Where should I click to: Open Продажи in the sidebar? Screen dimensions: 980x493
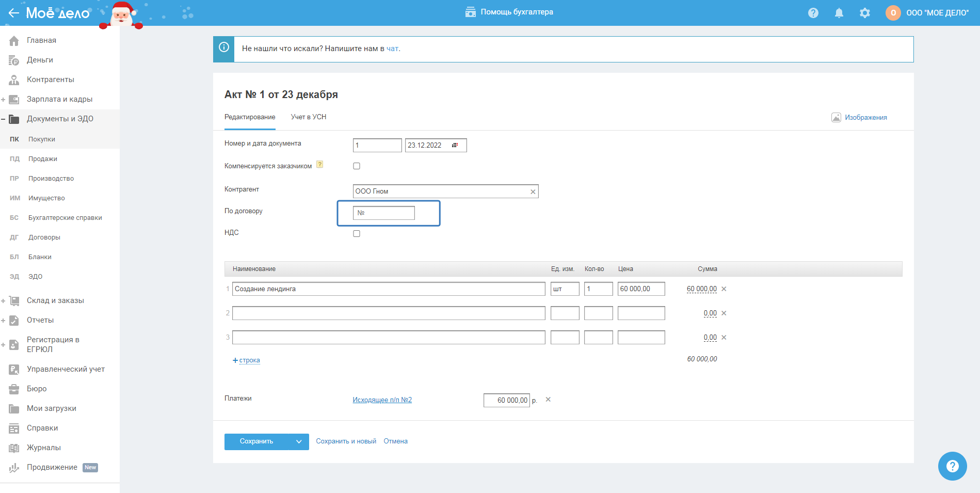(x=43, y=159)
